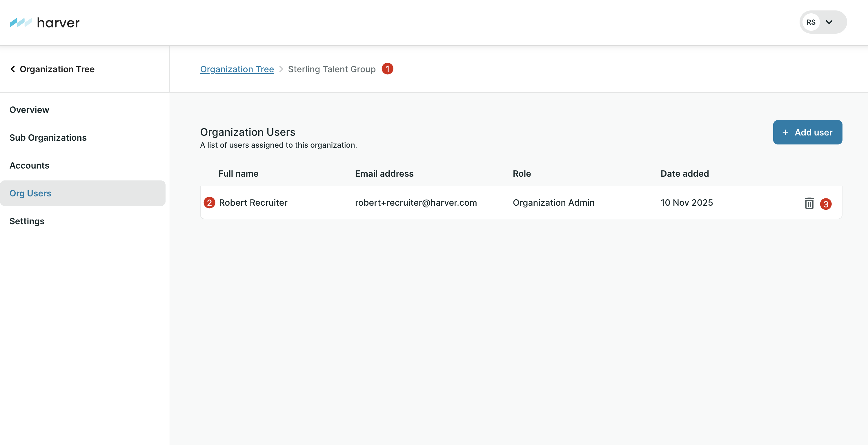Click red annotation badge number 1
Screen dimensions: 868x445
[387, 69]
